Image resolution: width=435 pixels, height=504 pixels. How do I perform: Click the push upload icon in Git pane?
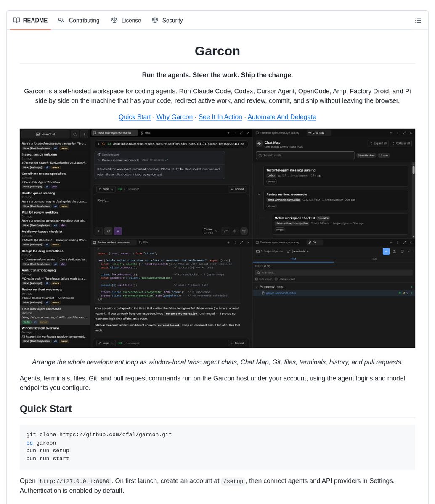point(394,251)
